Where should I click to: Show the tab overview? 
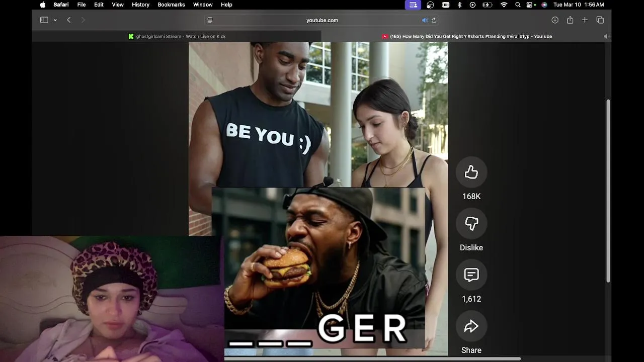click(x=600, y=20)
